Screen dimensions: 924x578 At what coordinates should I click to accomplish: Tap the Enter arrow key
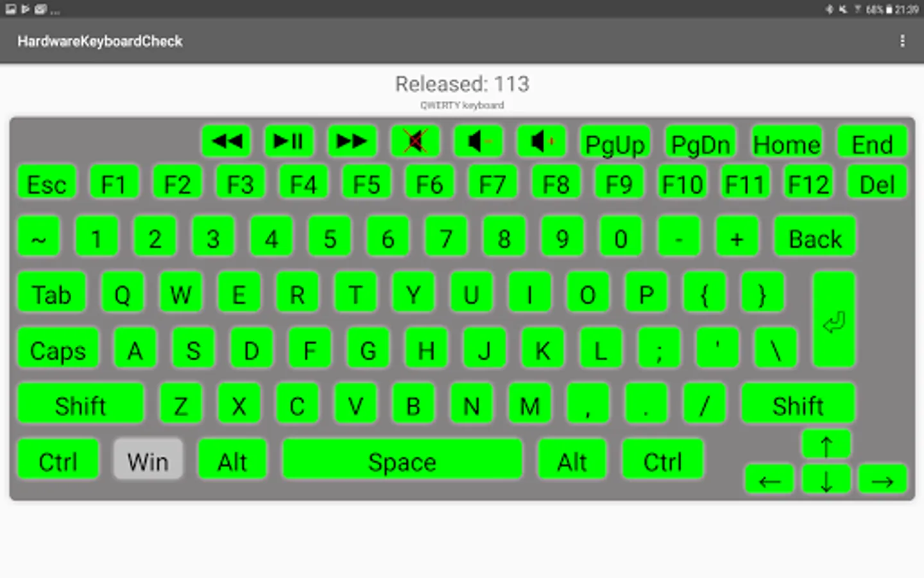[834, 319]
